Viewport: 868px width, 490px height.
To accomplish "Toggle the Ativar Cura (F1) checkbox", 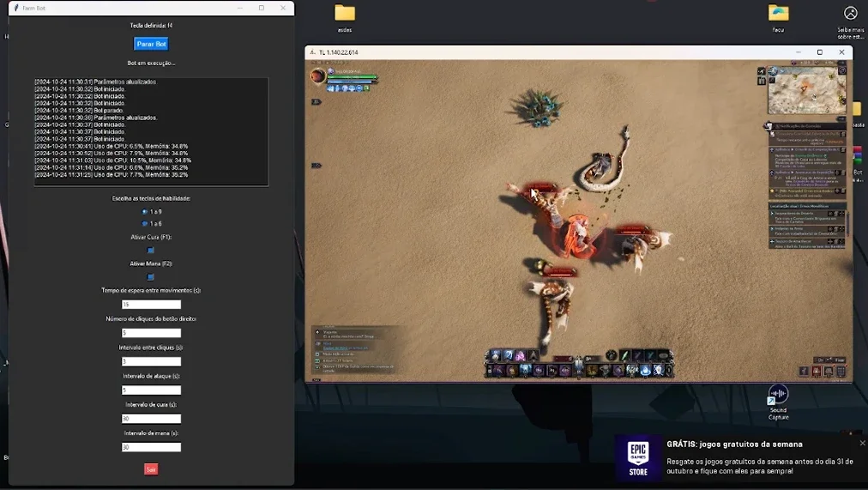I will pos(151,251).
